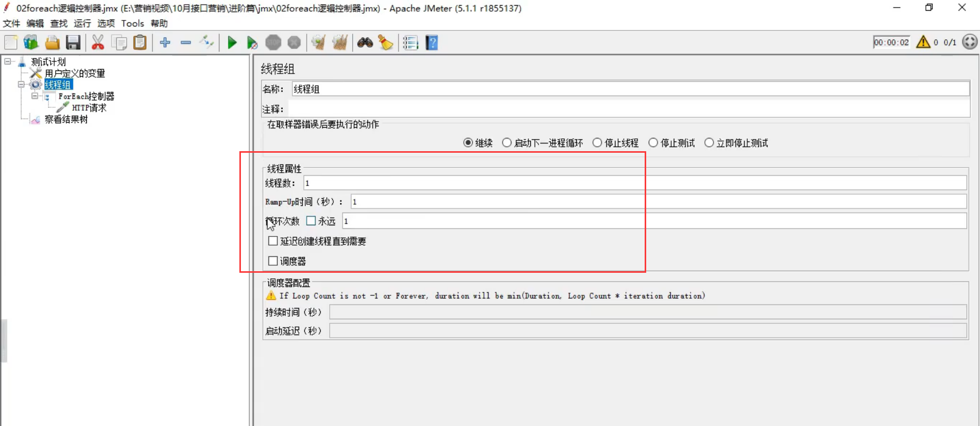980x426 pixels.
Task: Select 线程组 tree node
Action: point(58,85)
